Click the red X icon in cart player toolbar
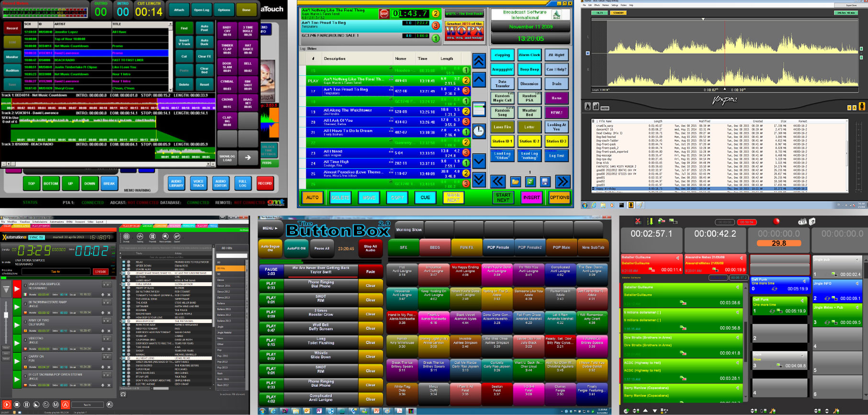 coord(638,221)
